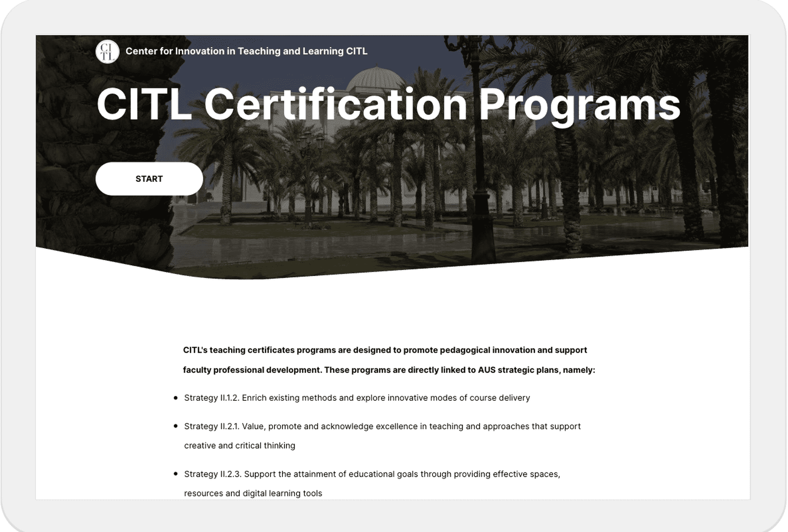The height and width of the screenshot is (532, 788).
Task: Click the bullet dot before Strategy II.1.2
Action: coord(175,398)
